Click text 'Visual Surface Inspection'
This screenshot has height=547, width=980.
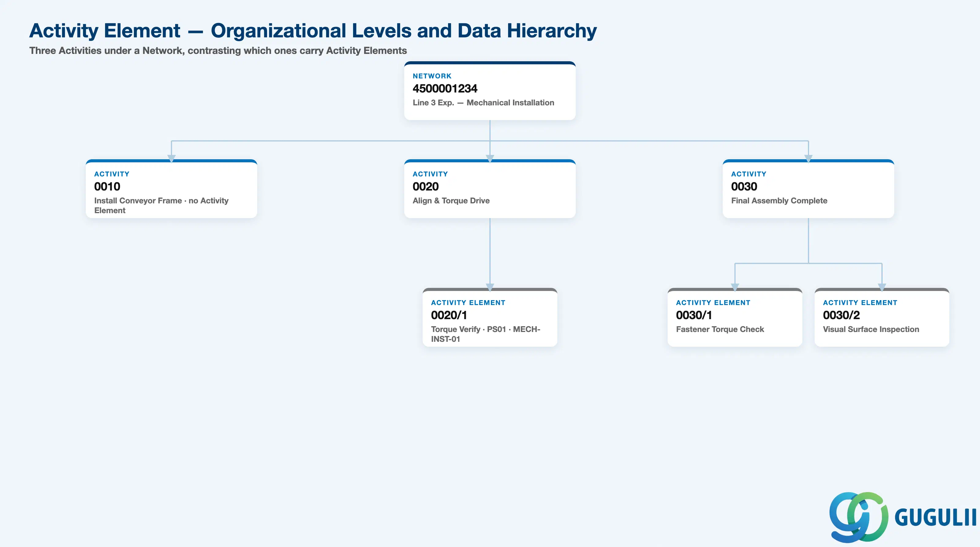(871, 330)
